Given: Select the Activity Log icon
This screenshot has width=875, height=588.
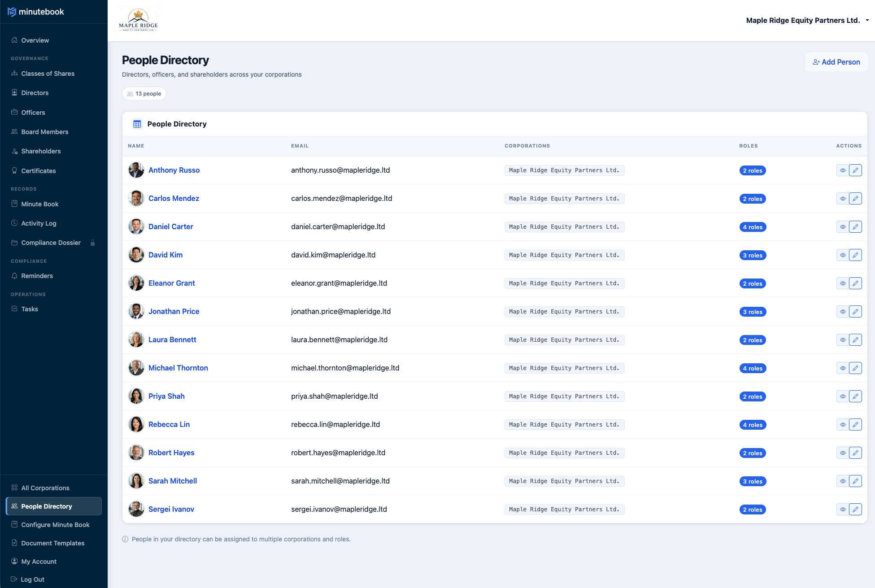Looking at the screenshot, I should tap(14, 223).
